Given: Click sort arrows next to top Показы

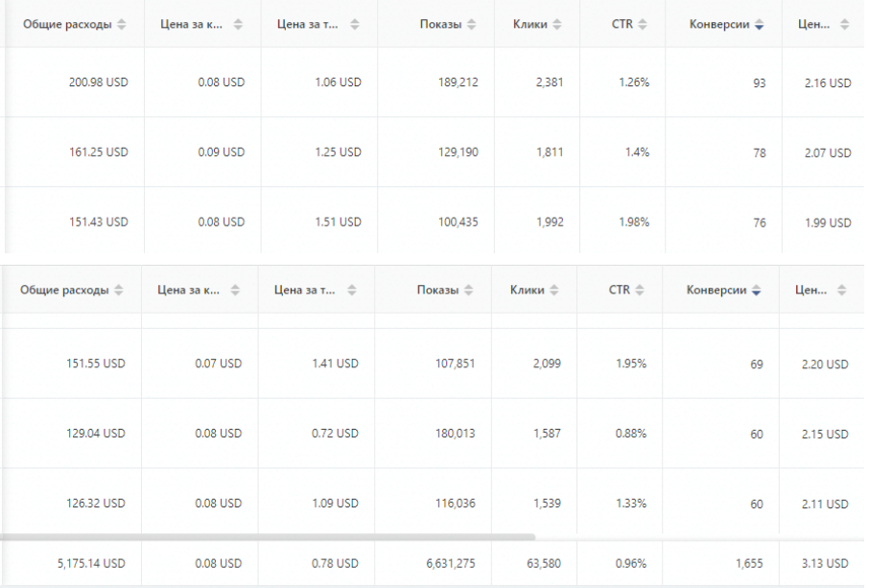Looking at the screenshot, I should coord(471,24).
